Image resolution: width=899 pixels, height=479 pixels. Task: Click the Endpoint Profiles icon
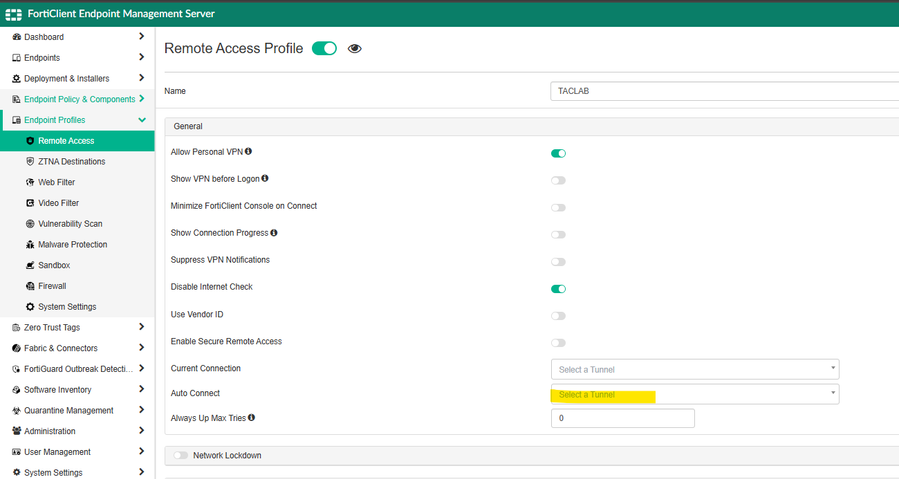click(17, 120)
